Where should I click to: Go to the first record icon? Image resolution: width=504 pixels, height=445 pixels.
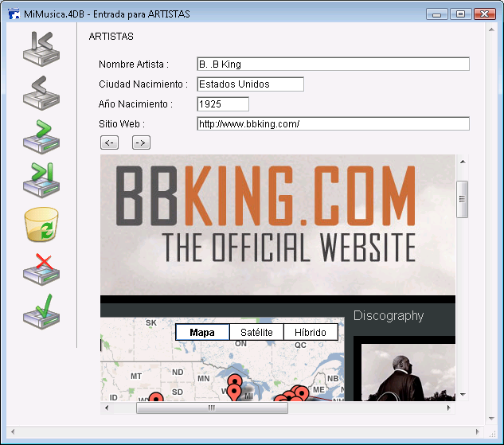(x=41, y=49)
